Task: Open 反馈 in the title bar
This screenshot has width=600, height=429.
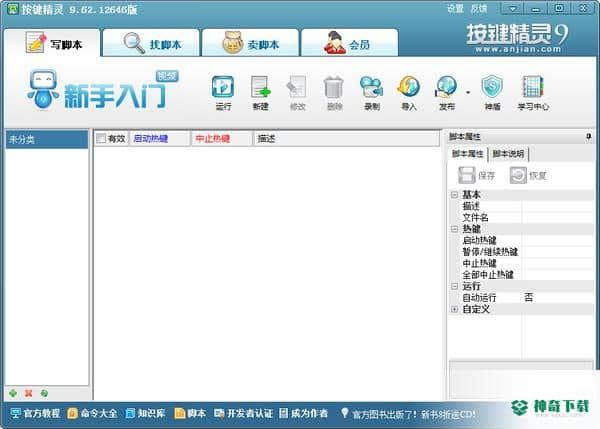Action: (479, 8)
